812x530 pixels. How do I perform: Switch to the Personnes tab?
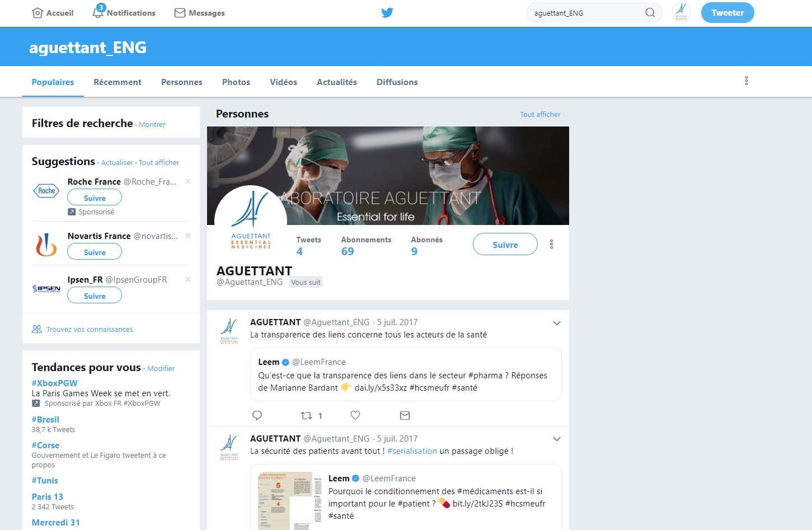182,82
